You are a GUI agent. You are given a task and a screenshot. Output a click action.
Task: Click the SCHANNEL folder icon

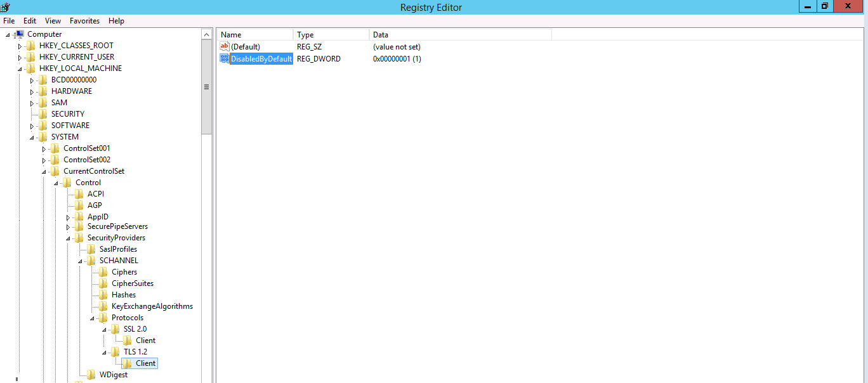tap(91, 261)
